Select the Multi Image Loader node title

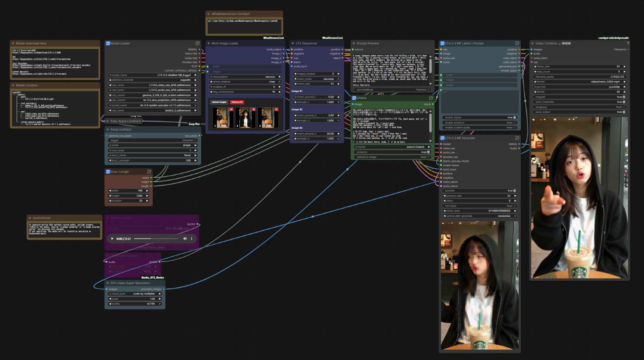click(225, 43)
